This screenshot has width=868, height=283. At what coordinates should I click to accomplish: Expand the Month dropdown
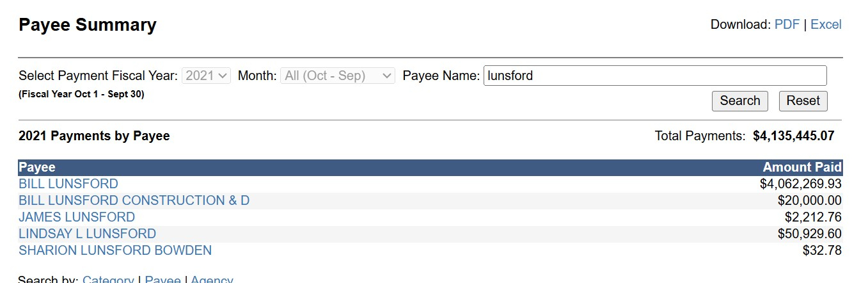(x=338, y=76)
